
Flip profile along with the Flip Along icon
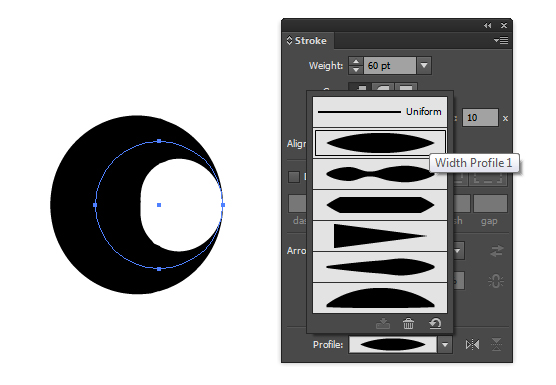472,345
